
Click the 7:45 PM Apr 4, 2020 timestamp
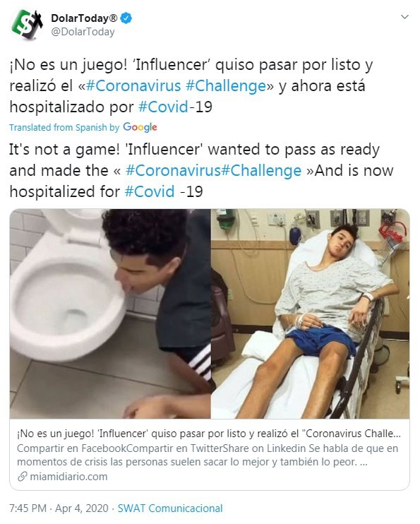59,508
